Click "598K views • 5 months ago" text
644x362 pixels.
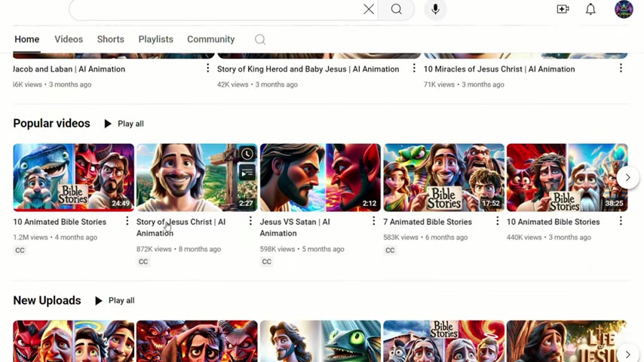pos(302,249)
